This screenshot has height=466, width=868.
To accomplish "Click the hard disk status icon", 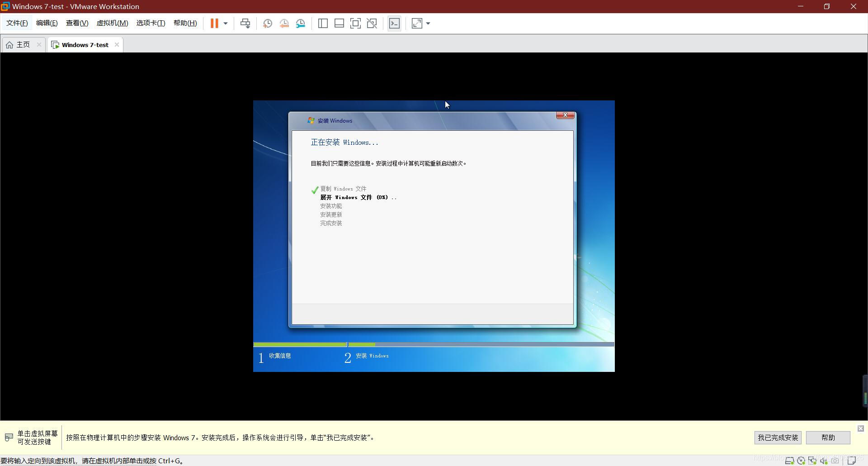I will tap(790, 461).
